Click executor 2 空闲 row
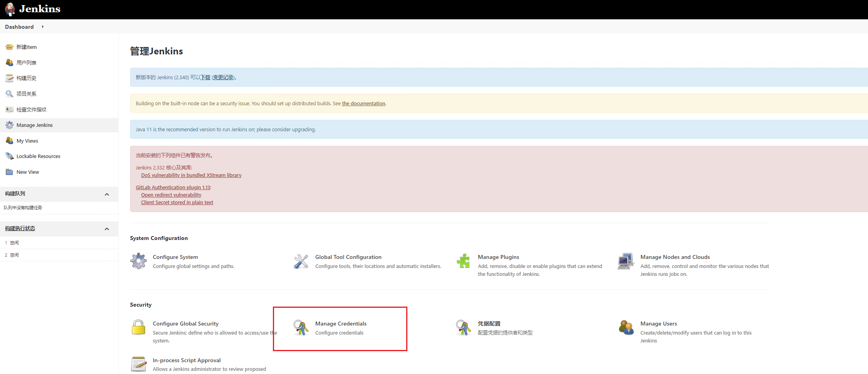 59,255
